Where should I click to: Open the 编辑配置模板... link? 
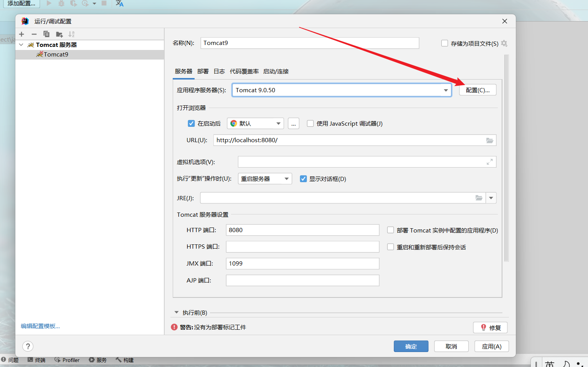40,326
